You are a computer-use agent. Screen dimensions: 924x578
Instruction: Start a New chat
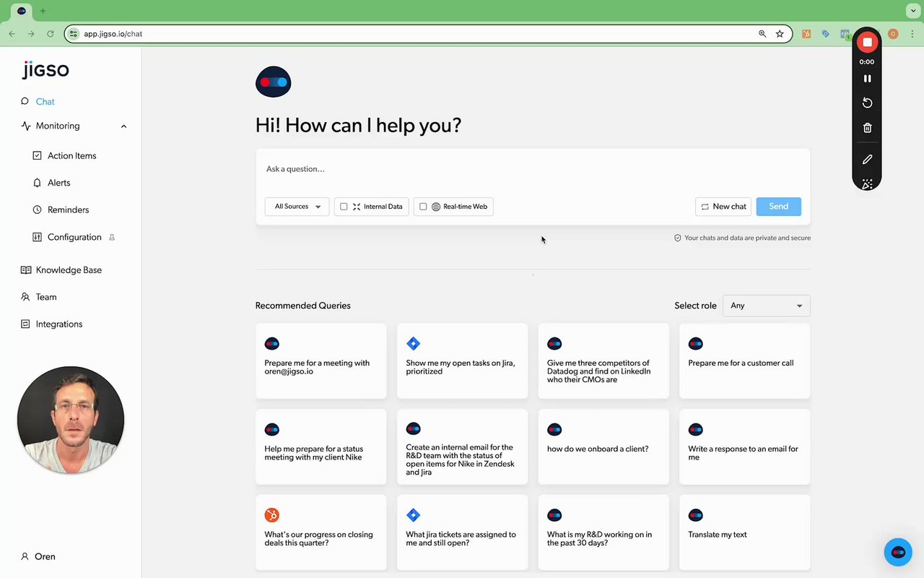(723, 207)
